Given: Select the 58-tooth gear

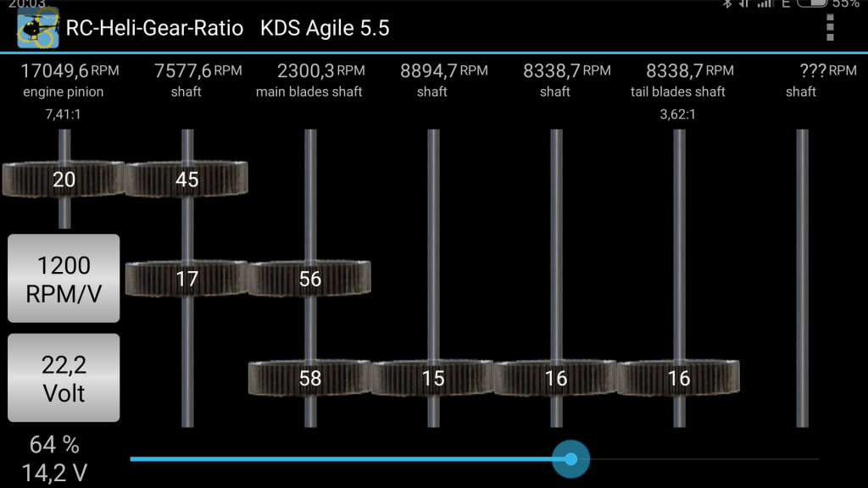Looking at the screenshot, I should [x=309, y=378].
